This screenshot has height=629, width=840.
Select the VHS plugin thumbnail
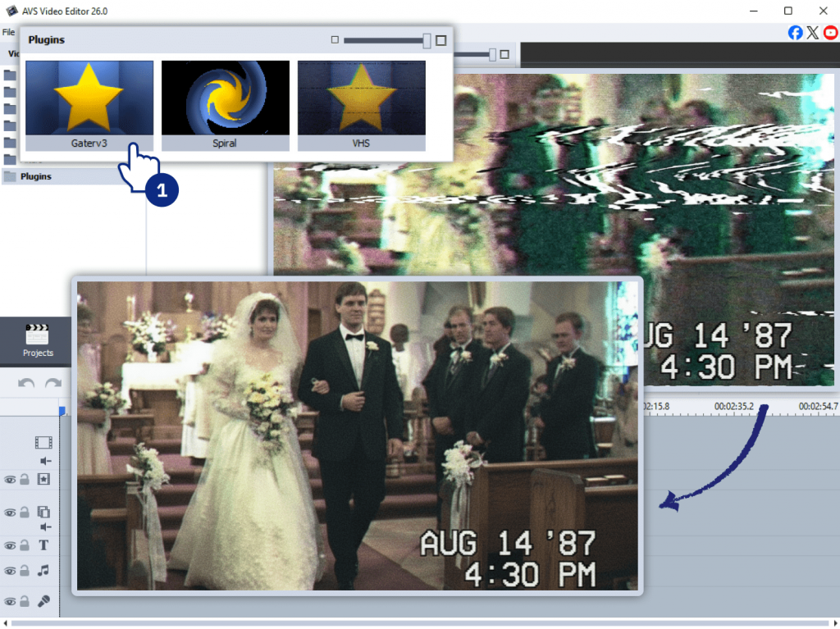point(362,105)
